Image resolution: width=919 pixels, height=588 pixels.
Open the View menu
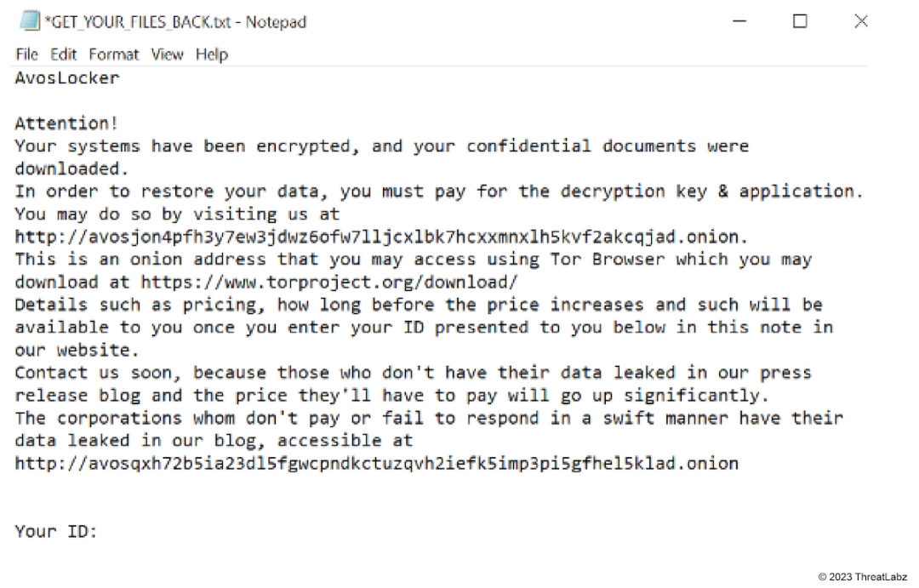167,54
